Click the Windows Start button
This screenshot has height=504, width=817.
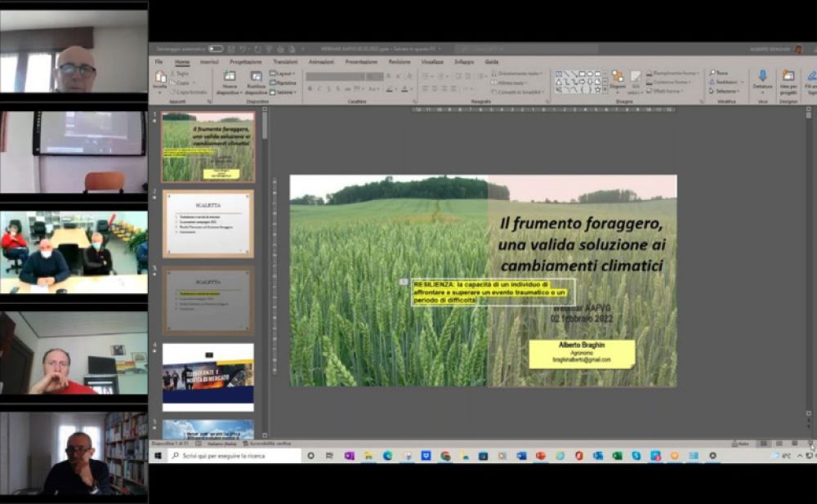158,456
